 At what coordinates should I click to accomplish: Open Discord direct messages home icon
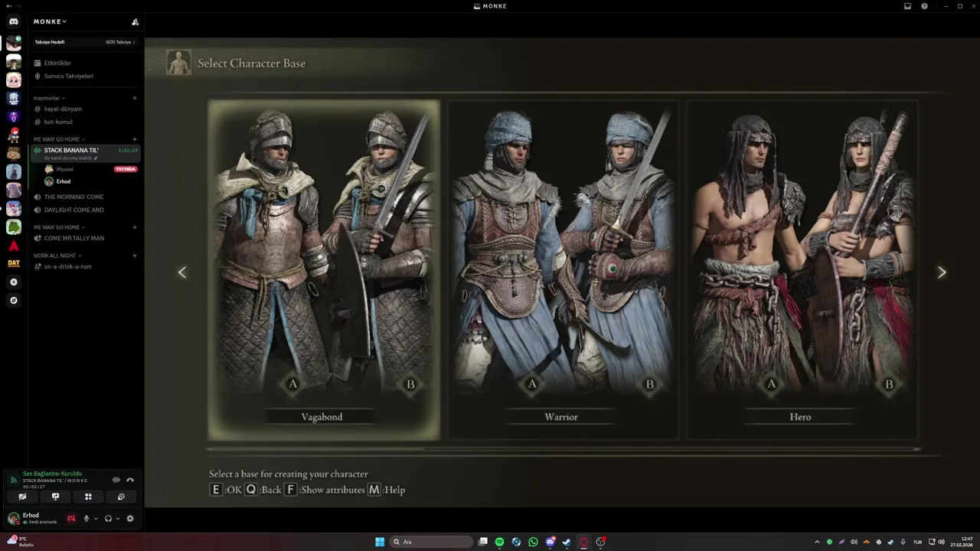[x=14, y=21]
